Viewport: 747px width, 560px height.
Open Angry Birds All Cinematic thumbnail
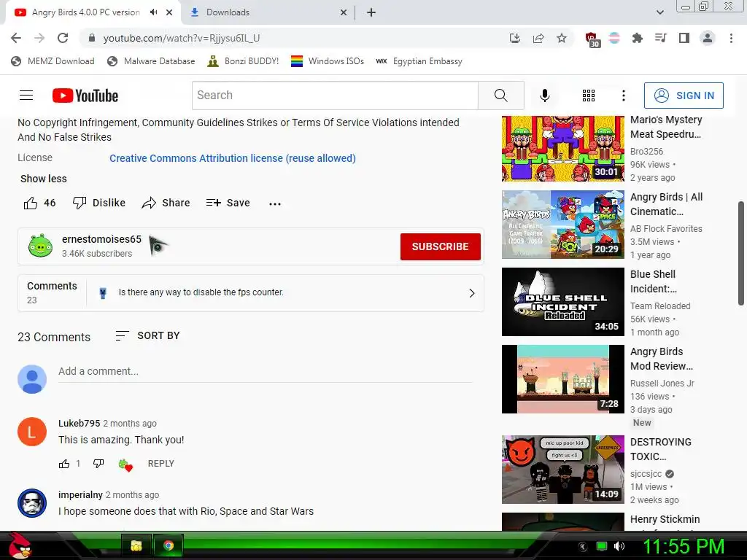pos(562,225)
